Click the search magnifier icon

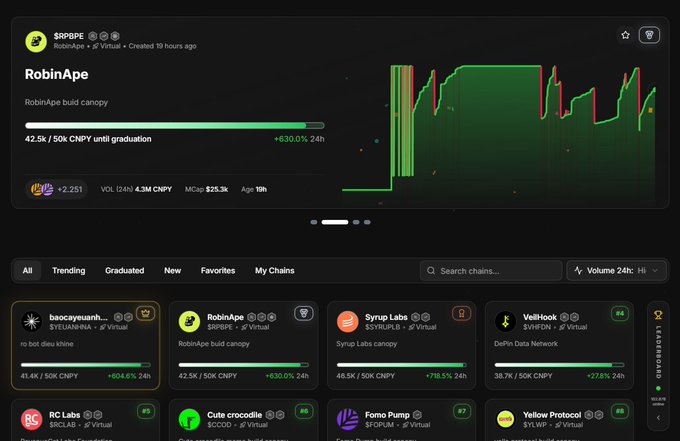coord(431,271)
